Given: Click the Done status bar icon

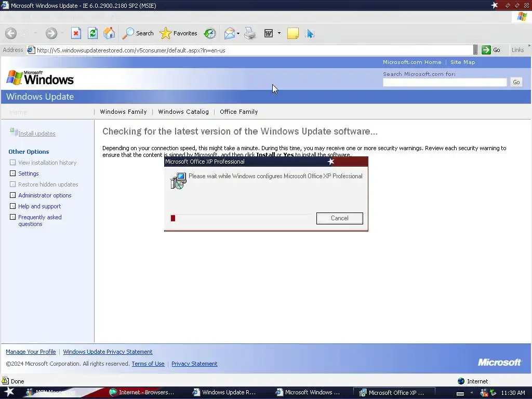Looking at the screenshot, I should [x=5, y=381].
